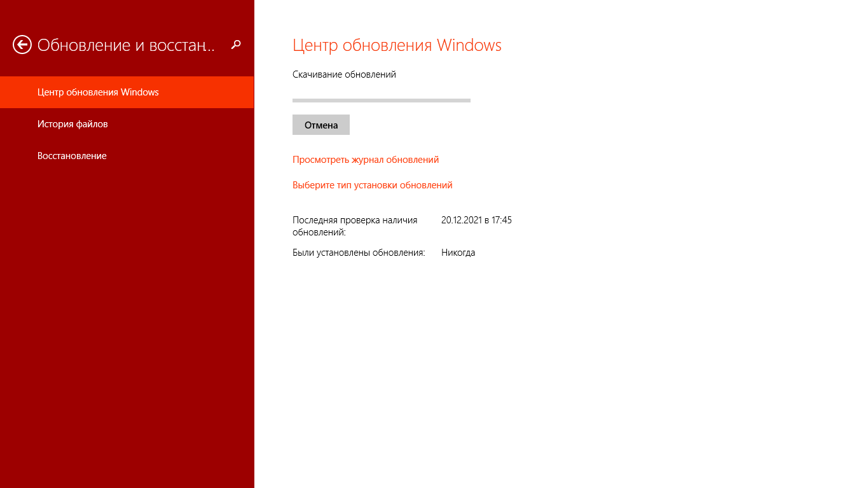Click the Последняя проверка наличия обновлений label

coord(355,226)
